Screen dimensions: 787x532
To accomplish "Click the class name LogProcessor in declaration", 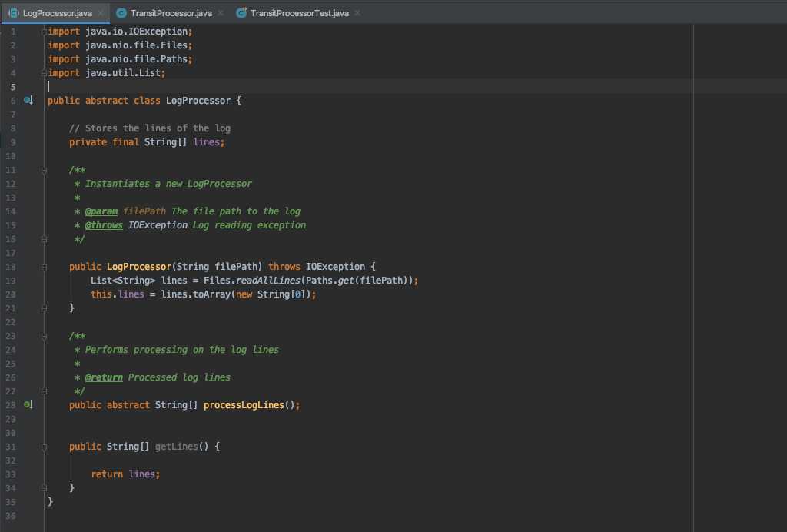I will (198, 101).
